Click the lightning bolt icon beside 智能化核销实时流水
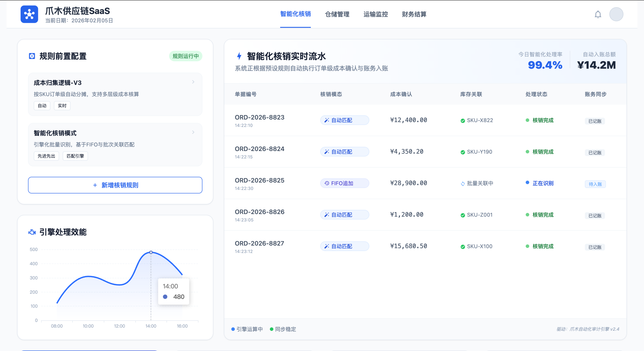This screenshot has width=644, height=351. click(x=239, y=56)
